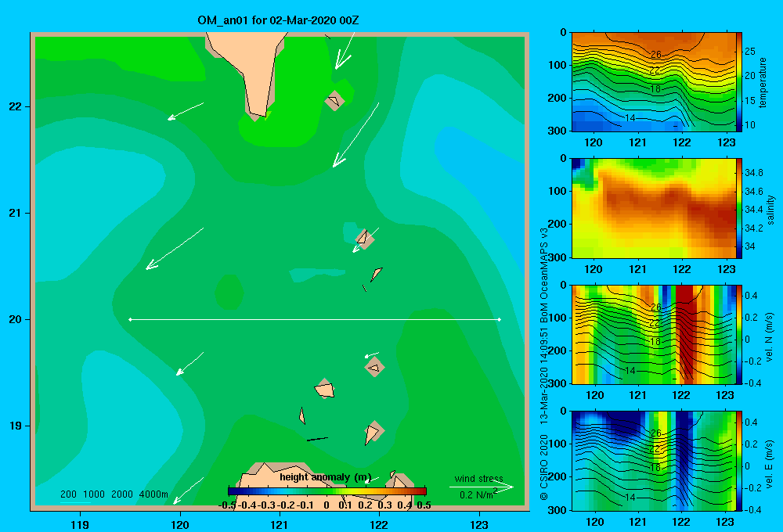Click the "© CSIRO 2020" copyright text
This screenshot has width=783, height=532.
544,468
